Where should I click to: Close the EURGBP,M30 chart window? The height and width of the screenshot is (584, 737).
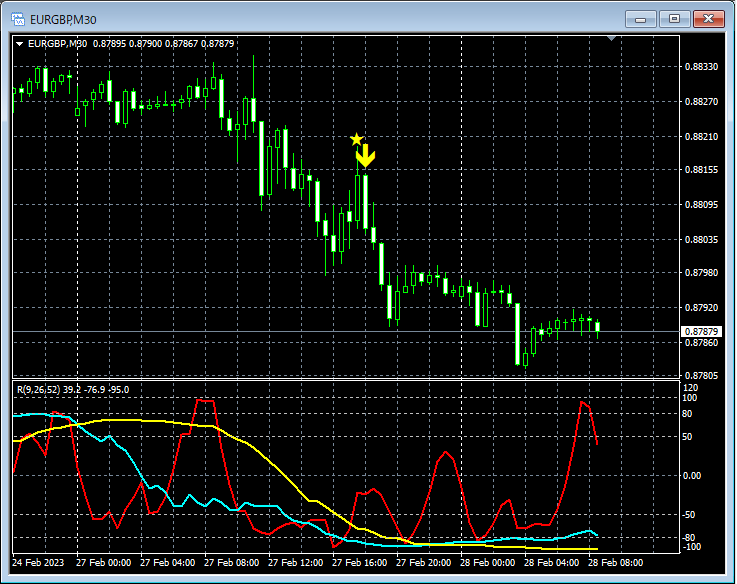709,19
